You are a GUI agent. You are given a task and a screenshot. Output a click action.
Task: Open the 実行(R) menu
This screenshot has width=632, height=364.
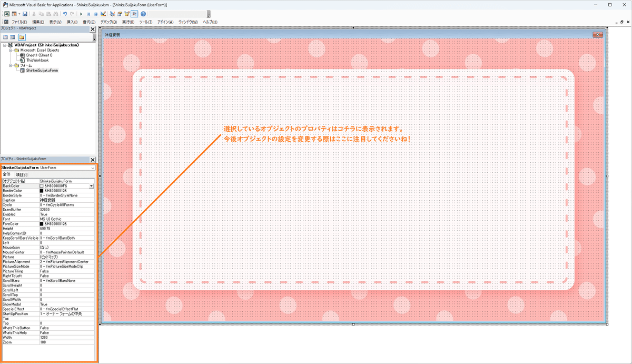point(128,22)
